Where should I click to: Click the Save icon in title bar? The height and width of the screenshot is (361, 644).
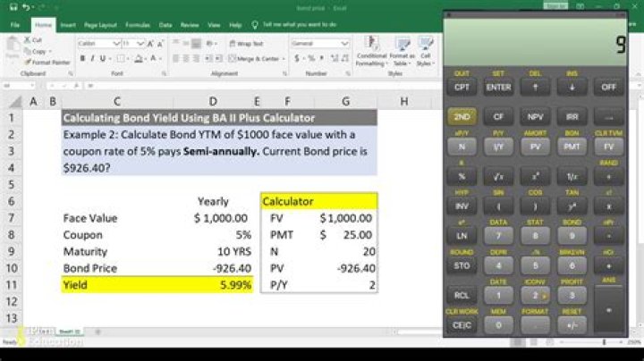tap(13, 7)
